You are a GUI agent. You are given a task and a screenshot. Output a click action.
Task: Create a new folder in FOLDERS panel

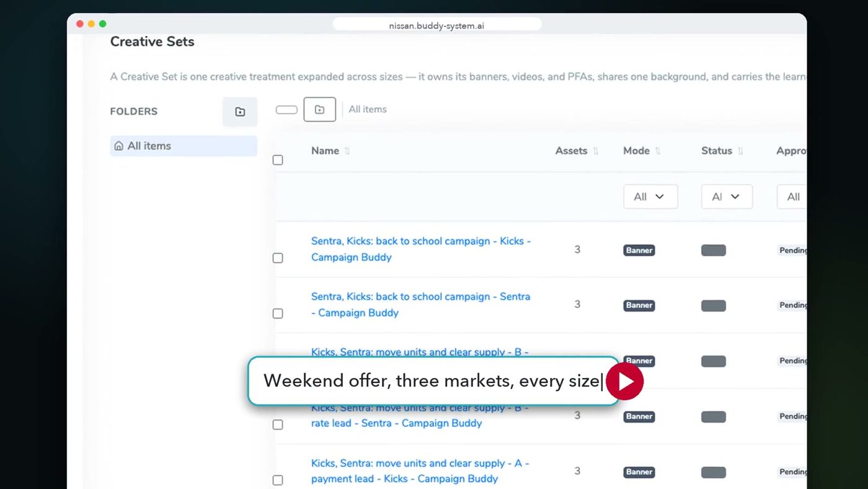240,112
